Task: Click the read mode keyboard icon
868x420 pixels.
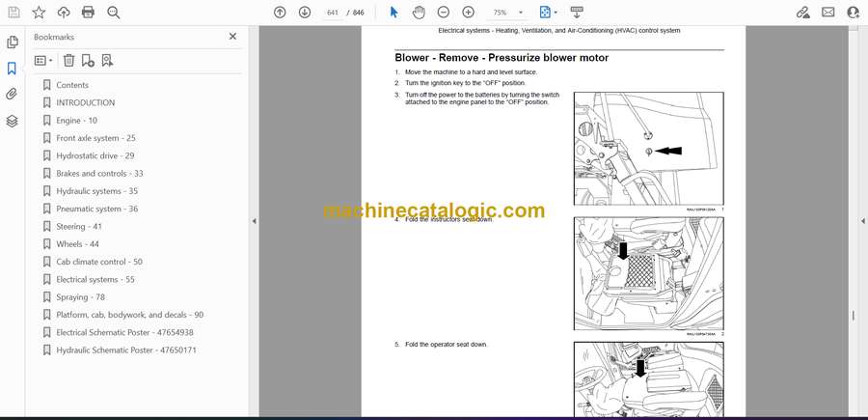Action: point(577,13)
